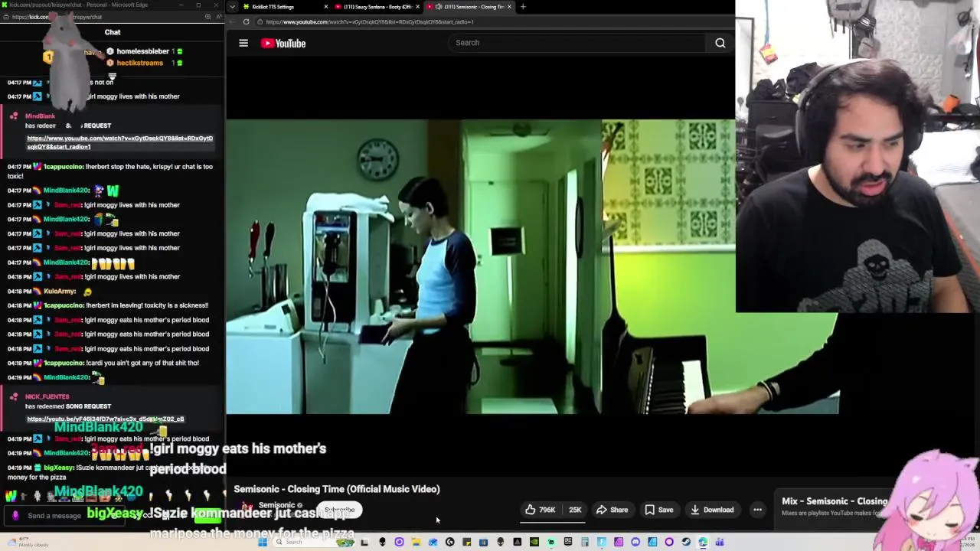Screen dimensions: 980x551
Task: Close the Saucy Santana browser tab
Action: tap(417, 7)
